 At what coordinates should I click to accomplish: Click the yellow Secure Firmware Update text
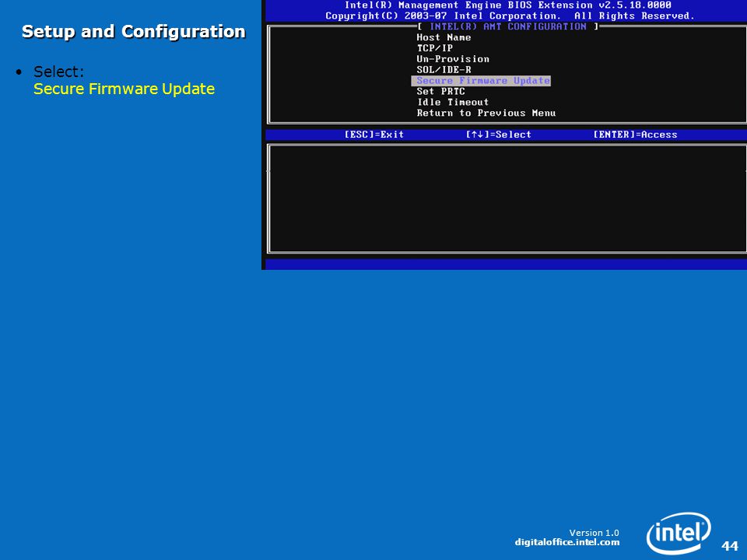click(124, 89)
